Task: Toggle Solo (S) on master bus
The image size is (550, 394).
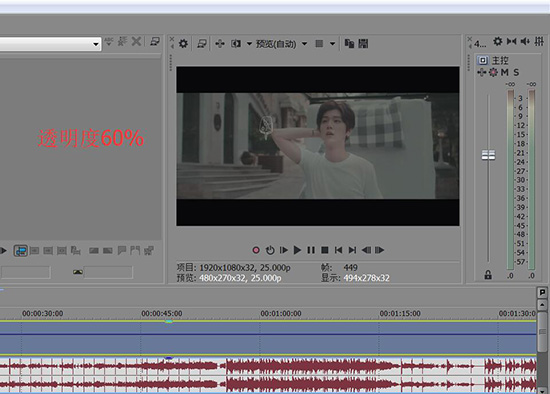Action: point(516,72)
